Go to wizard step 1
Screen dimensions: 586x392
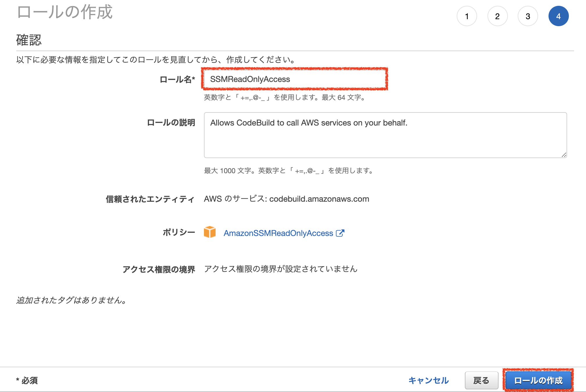467,16
